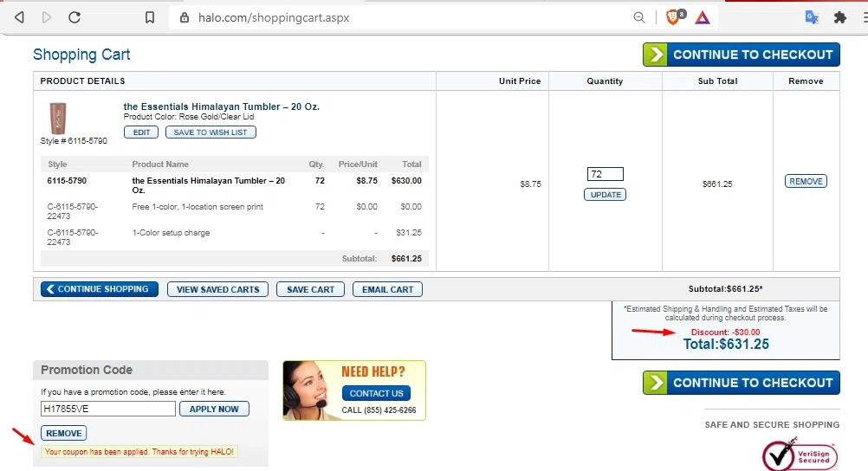Open Brave Rewards triangle icon
Viewport: 868px width, 471px height.
click(703, 17)
